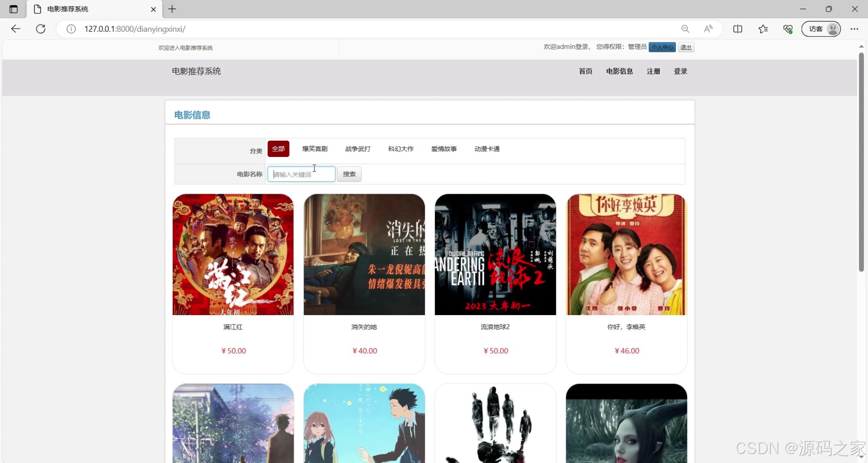Open browser essentials heart icon
This screenshot has height=463, width=868.
click(788, 29)
